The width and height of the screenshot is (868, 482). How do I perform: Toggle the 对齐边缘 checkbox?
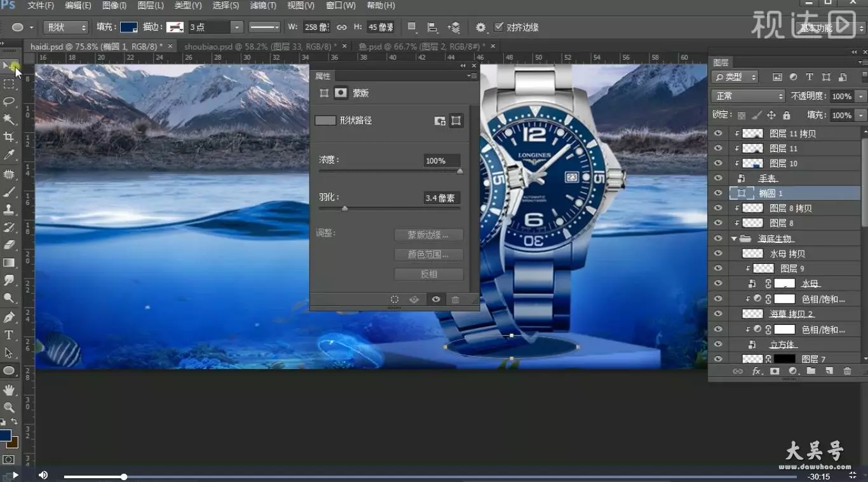499,27
